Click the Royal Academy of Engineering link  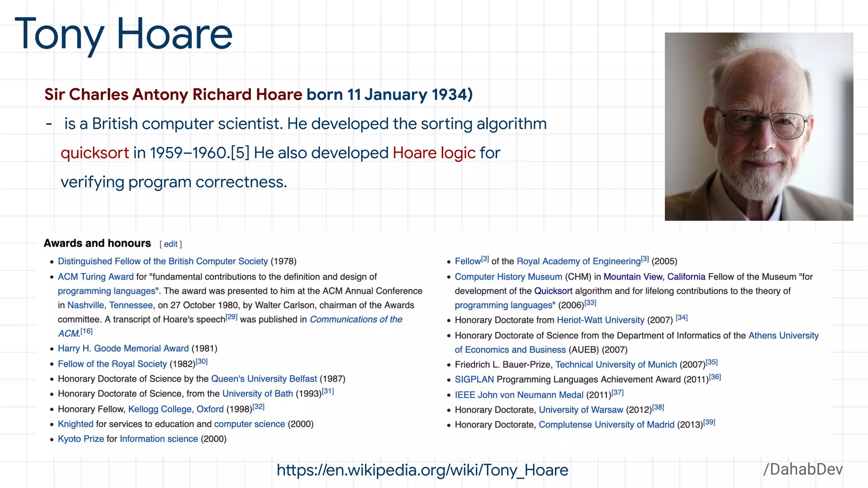579,261
